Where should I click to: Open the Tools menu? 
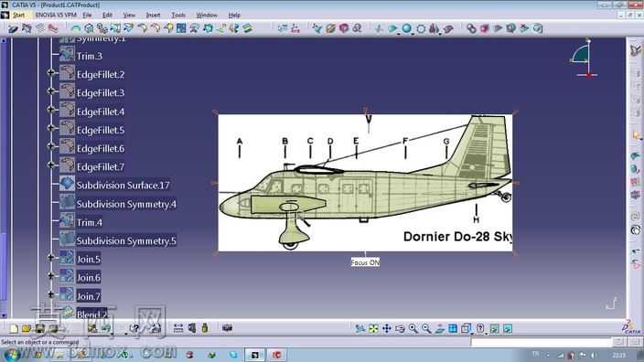(178, 15)
